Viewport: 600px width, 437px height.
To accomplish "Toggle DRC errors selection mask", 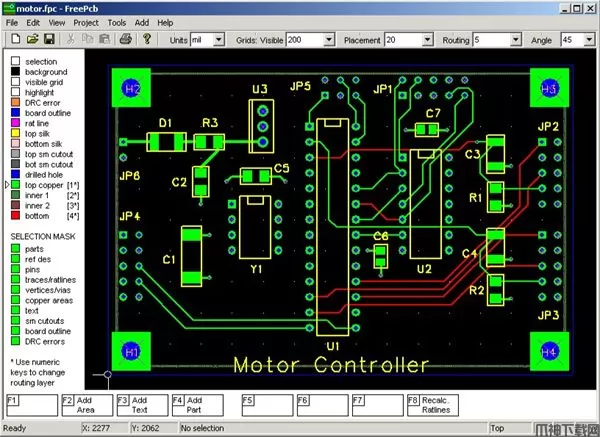I will [x=15, y=341].
